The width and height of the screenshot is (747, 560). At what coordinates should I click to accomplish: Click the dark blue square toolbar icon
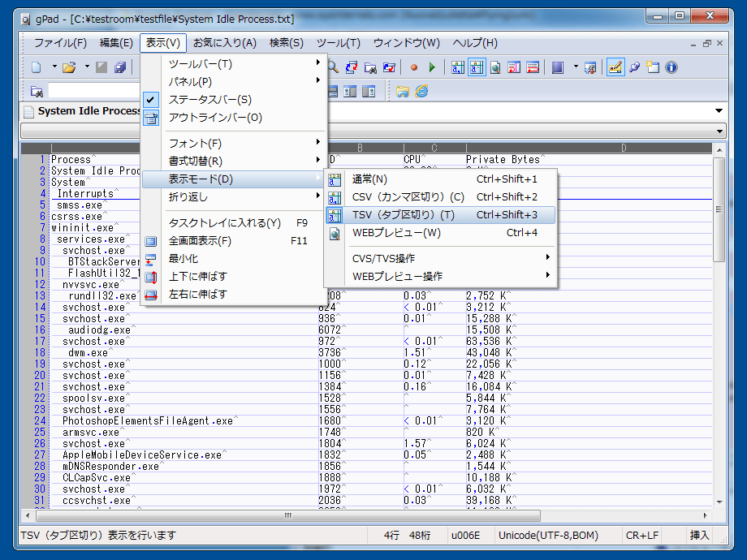[557, 67]
